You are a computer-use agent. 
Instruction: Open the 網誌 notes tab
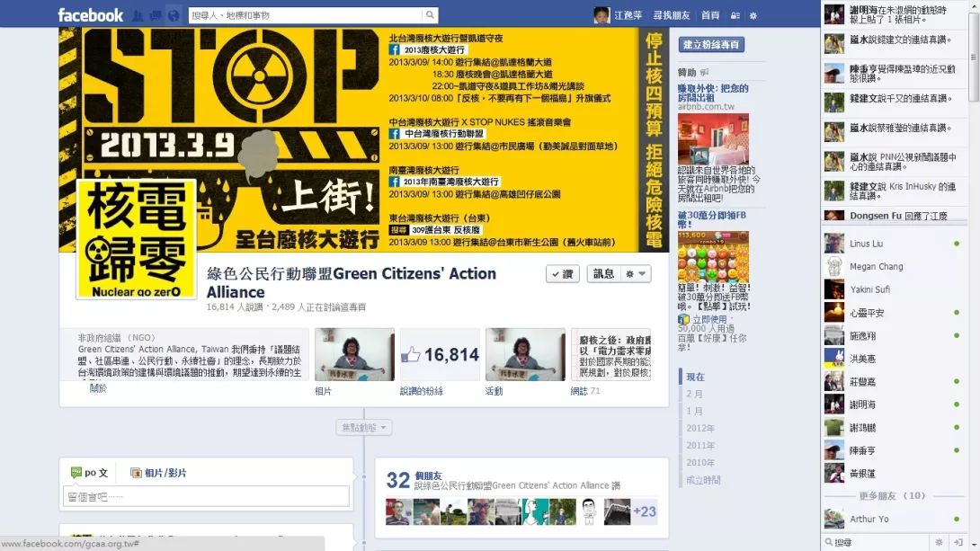(610, 354)
